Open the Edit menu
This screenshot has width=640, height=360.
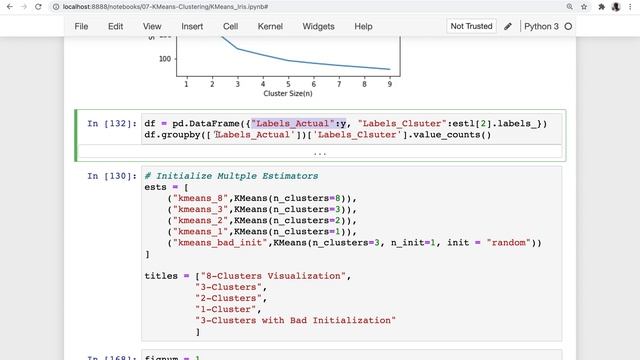(116, 27)
